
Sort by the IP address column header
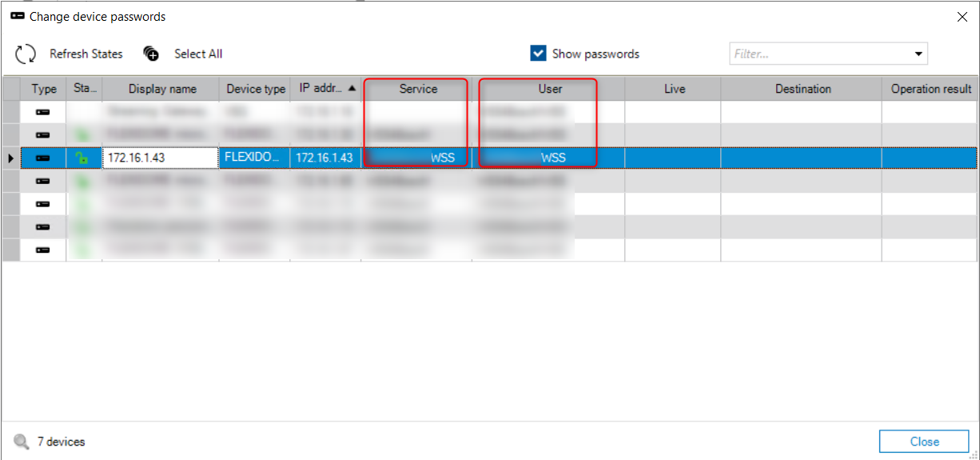click(x=325, y=89)
